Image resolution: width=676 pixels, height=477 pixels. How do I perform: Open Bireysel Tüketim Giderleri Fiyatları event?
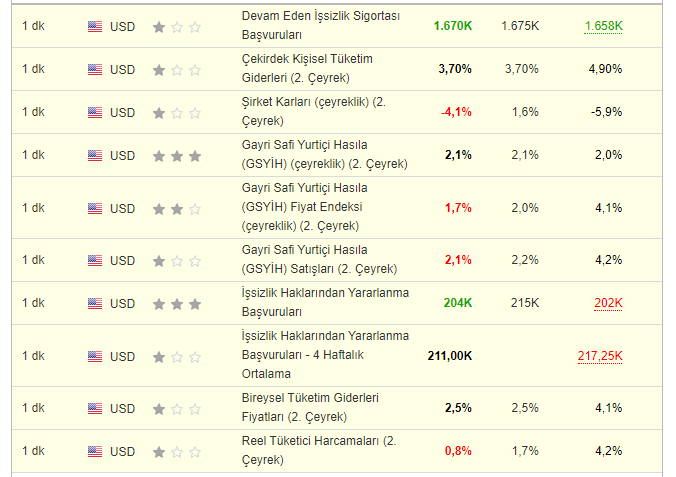[x=309, y=408]
